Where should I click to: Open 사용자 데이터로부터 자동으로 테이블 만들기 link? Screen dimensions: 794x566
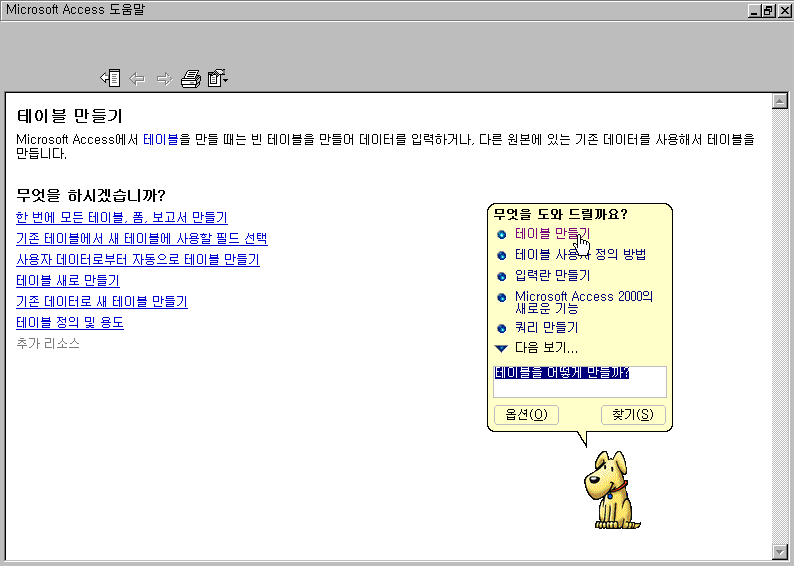(x=138, y=260)
